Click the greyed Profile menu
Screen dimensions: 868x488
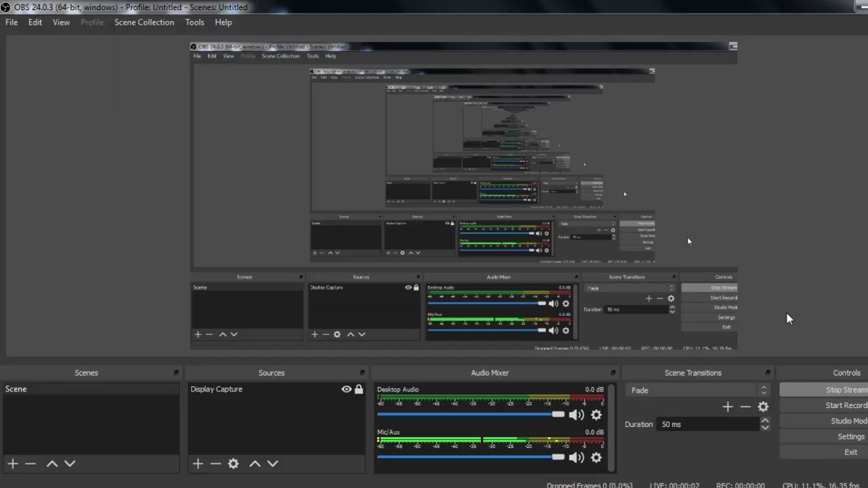click(x=92, y=22)
